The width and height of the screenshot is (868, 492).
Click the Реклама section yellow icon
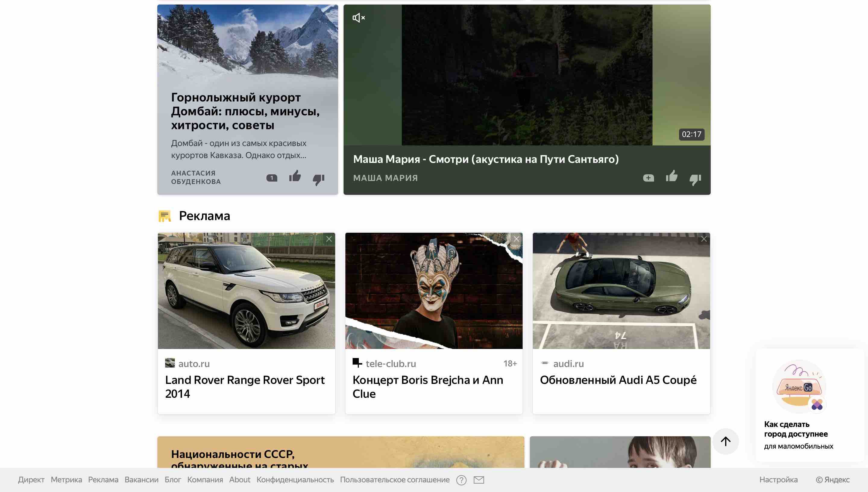coord(165,216)
